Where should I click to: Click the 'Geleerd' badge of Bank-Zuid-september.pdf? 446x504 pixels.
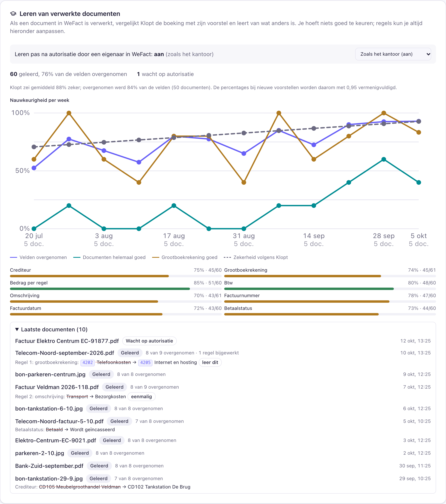[99, 466]
